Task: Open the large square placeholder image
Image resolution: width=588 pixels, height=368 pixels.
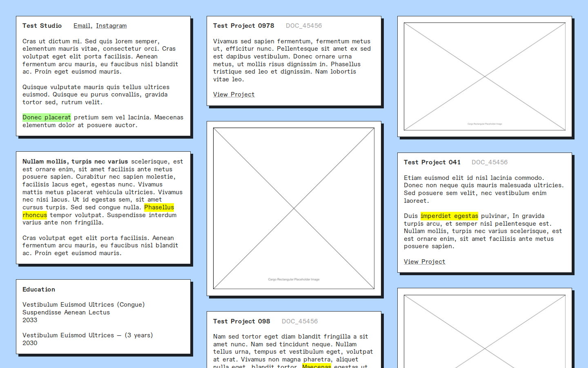Action: [x=294, y=209]
